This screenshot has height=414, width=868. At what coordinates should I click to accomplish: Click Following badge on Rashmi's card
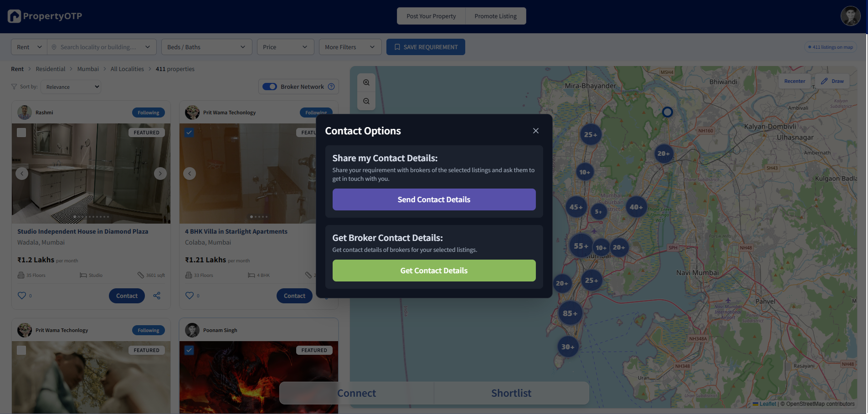(149, 112)
